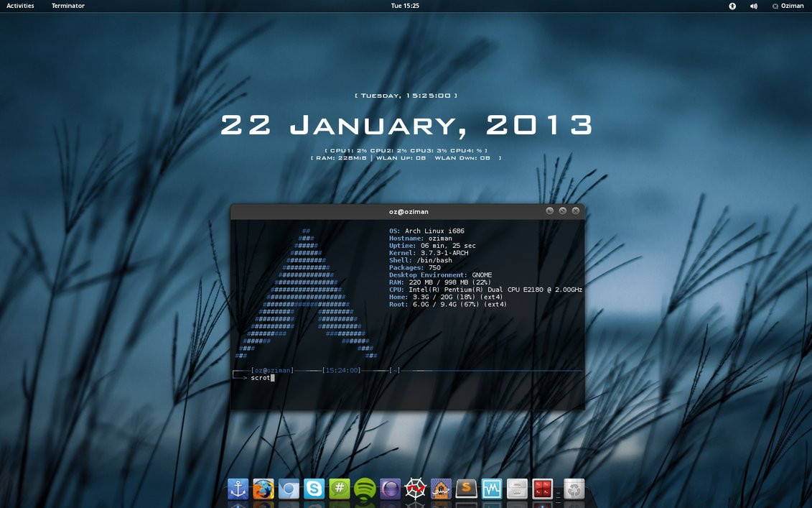812x508 pixels.
Task: Maximize the oz@oziman terminal window
Action: pos(562,211)
